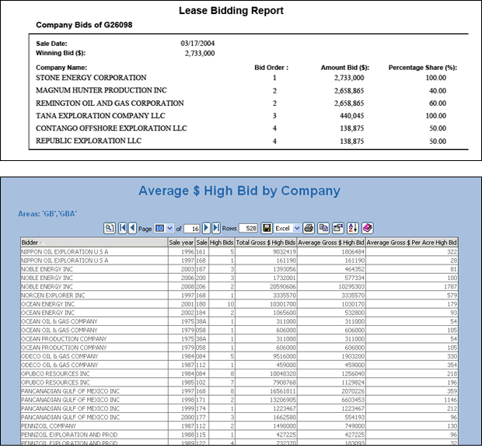482x448 pixels.
Task: Click OCEAN OIL & GAS COMPANY 1975 row
Action: [239, 321]
